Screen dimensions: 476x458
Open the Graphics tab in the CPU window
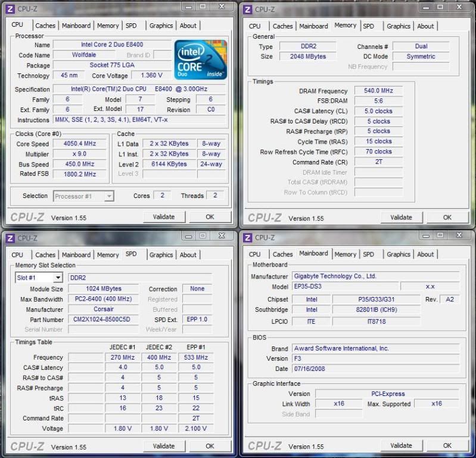click(161, 26)
